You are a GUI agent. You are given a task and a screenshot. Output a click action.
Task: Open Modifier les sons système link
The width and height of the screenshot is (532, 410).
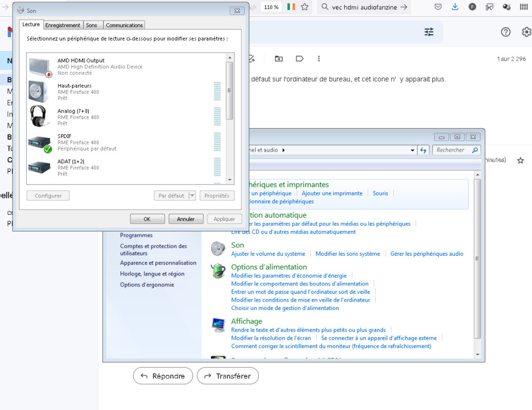[x=348, y=254]
